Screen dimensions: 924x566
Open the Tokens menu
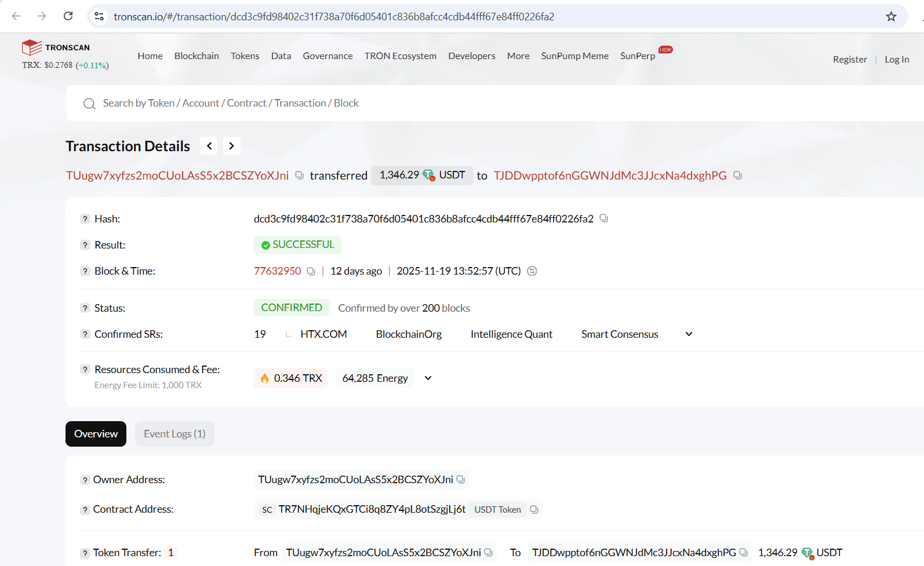coord(245,56)
